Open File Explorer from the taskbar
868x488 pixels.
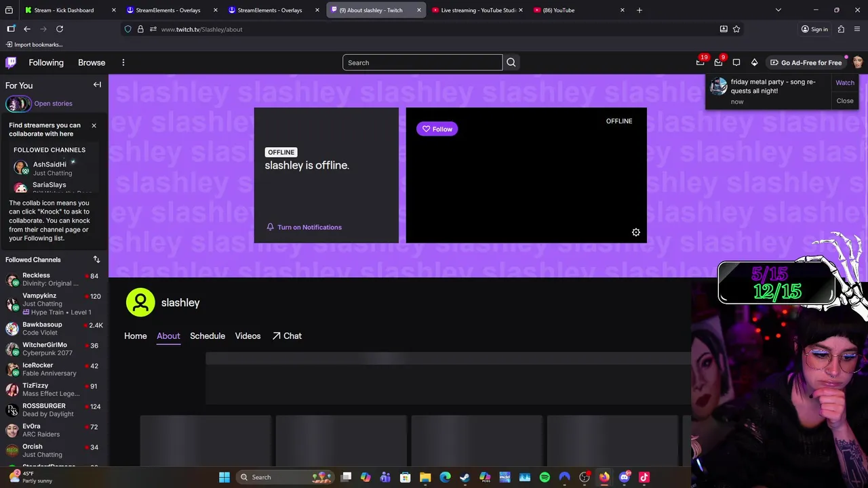click(x=425, y=477)
